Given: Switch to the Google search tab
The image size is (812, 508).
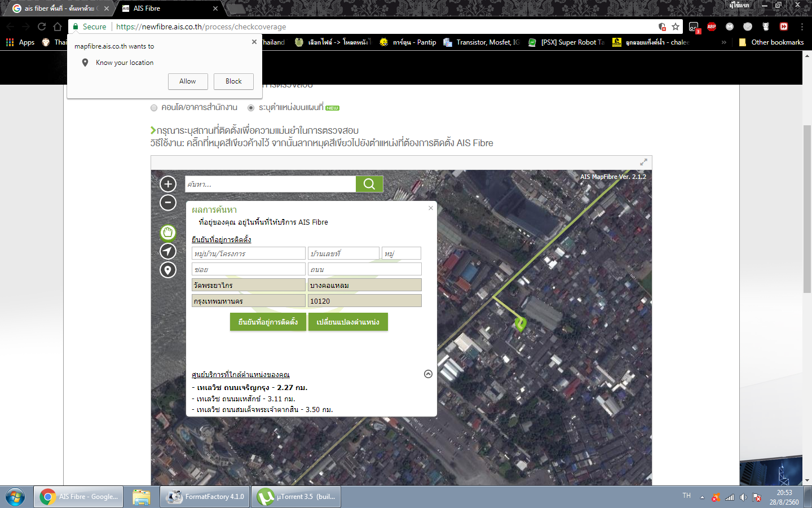Looking at the screenshot, I should pos(59,8).
